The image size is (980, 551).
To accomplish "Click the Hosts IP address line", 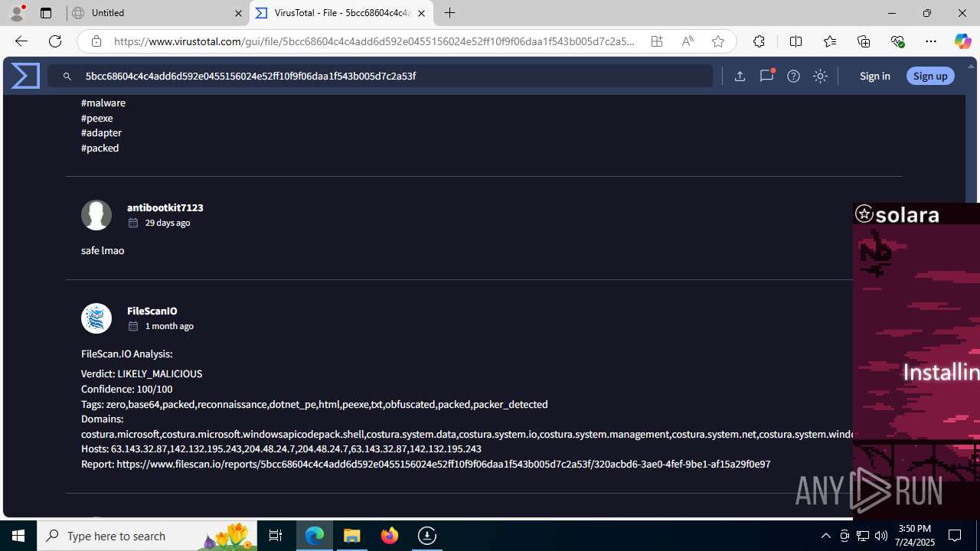I will [x=282, y=448].
